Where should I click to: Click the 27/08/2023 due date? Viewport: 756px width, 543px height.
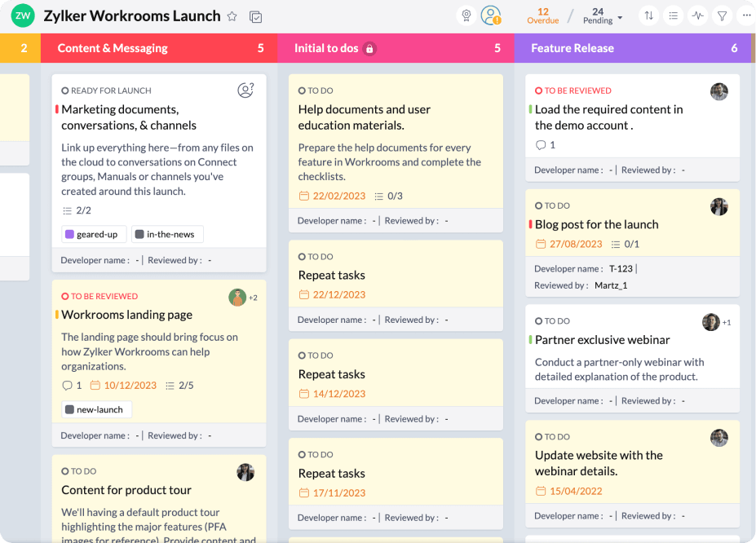tap(569, 245)
